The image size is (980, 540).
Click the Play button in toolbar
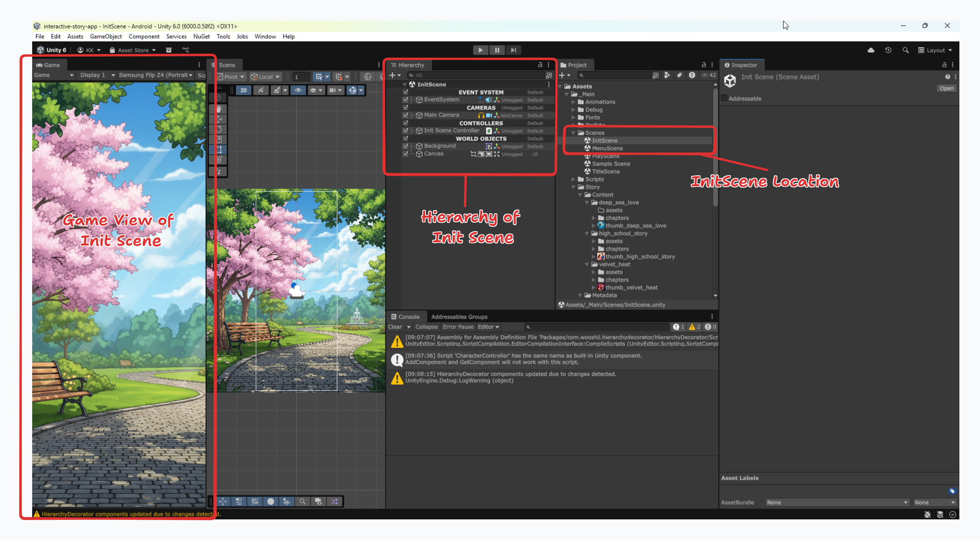(x=480, y=50)
